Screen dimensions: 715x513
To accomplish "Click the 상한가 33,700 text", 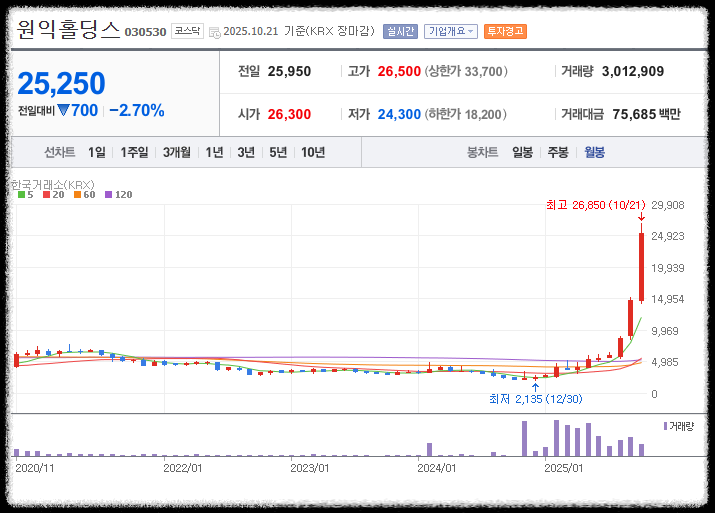I will [x=466, y=71].
